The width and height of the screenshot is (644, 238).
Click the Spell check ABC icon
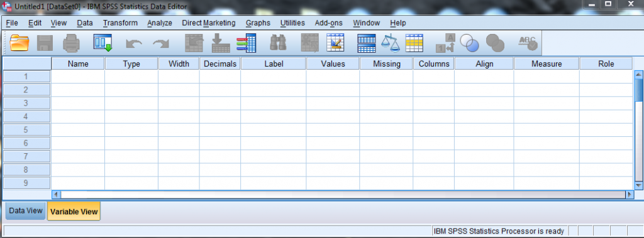[528, 43]
